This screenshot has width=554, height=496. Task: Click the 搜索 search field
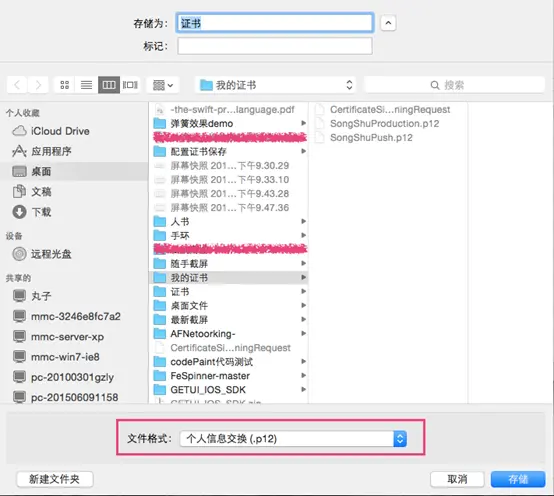pyautogui.click(x=454, y=85)
